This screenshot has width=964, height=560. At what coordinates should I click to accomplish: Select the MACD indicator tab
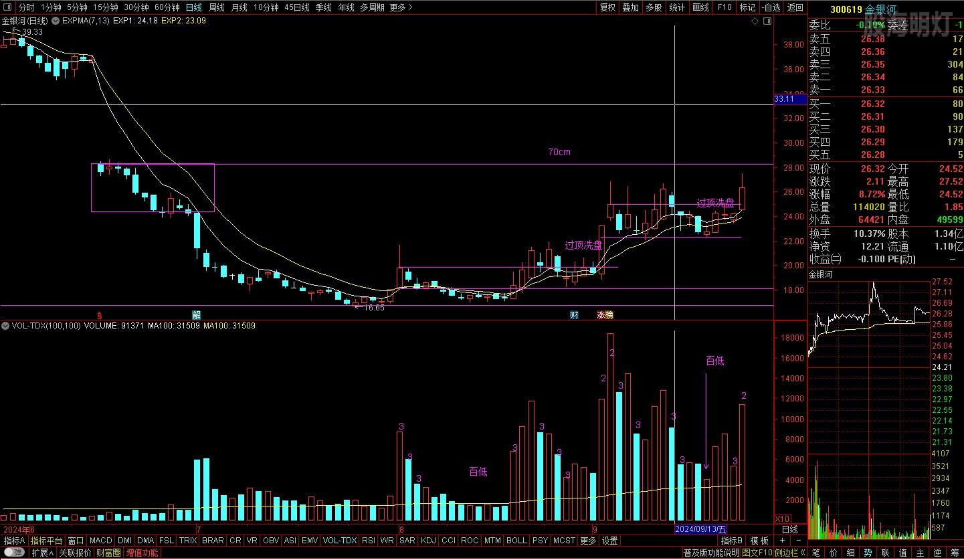tap(100, 541)
